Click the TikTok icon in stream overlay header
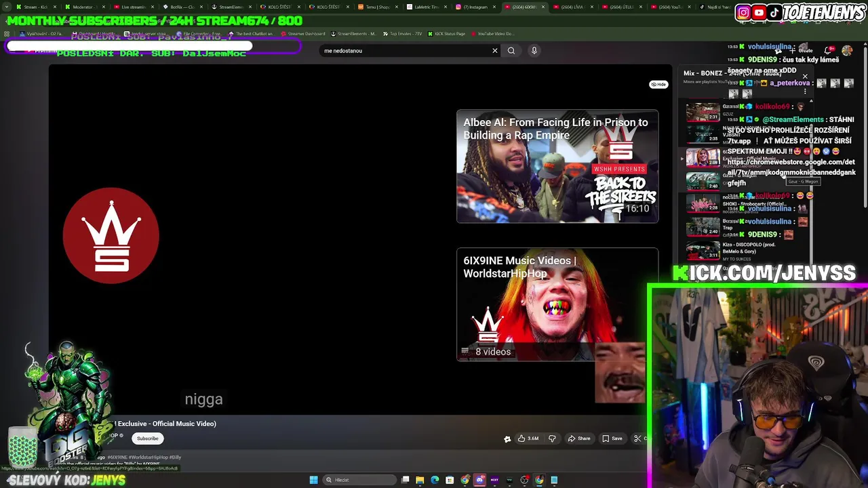 coord(774,12)
